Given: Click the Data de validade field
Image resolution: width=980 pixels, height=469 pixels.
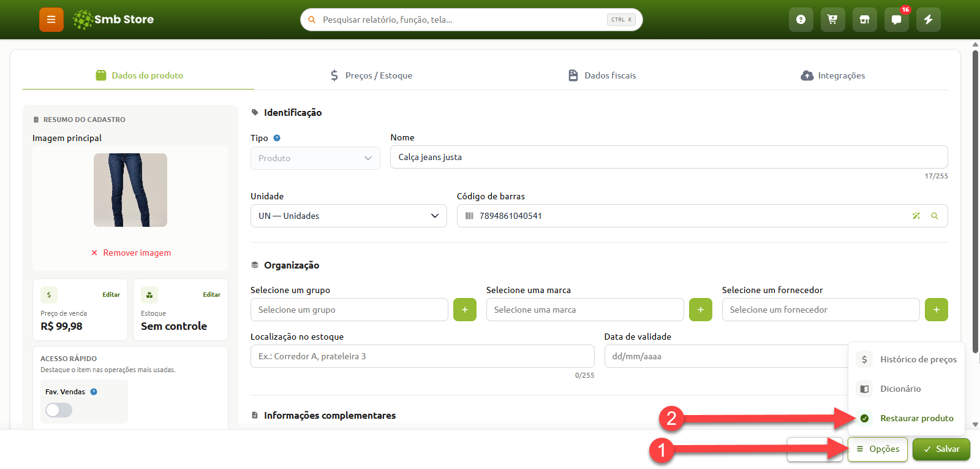Looking at the screenshot, I should pos(726,356).
